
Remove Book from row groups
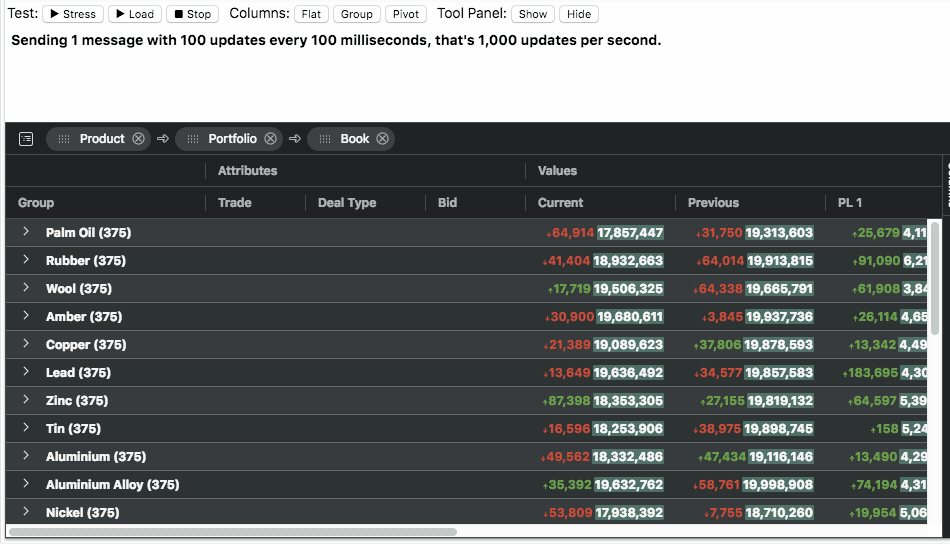click(x=382, y=139)
